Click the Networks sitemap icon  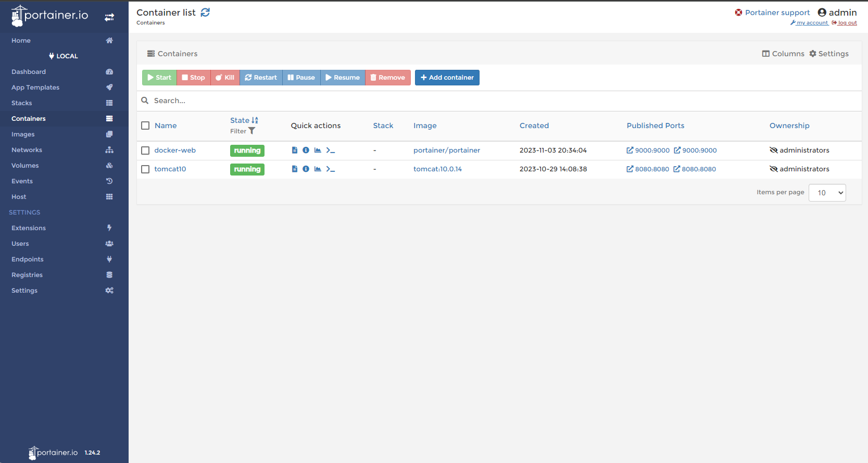109,150
